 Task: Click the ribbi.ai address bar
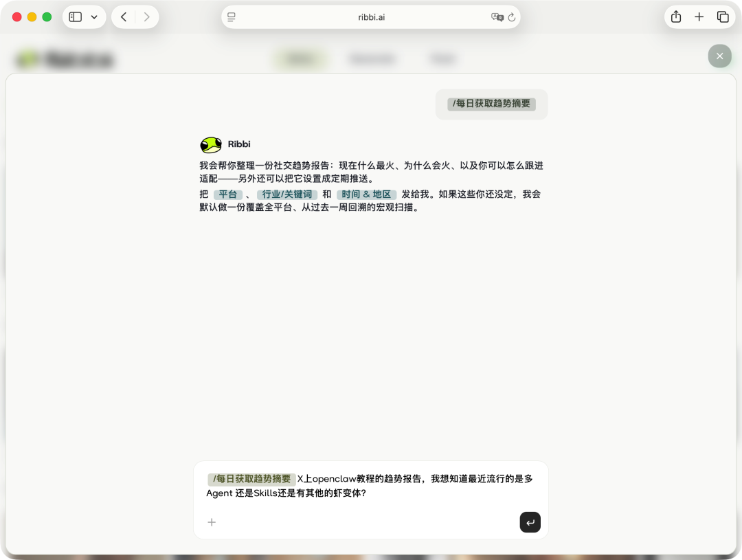point(371,16)
